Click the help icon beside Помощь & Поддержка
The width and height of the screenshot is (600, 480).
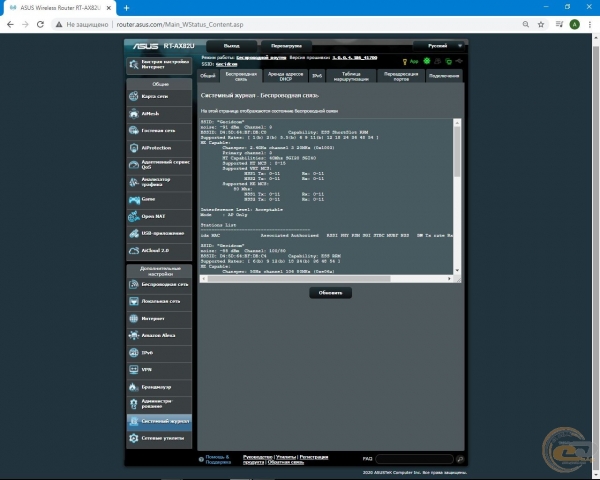point(201,459)
